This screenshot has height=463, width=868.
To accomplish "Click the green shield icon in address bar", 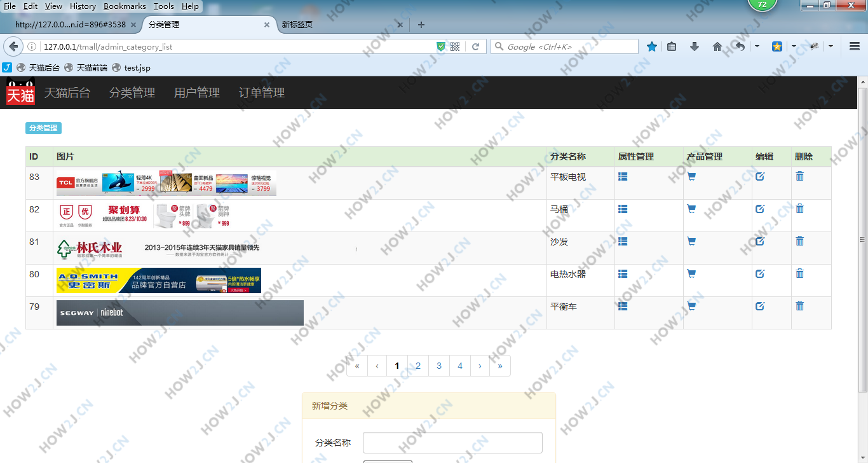I will point(441,46).
